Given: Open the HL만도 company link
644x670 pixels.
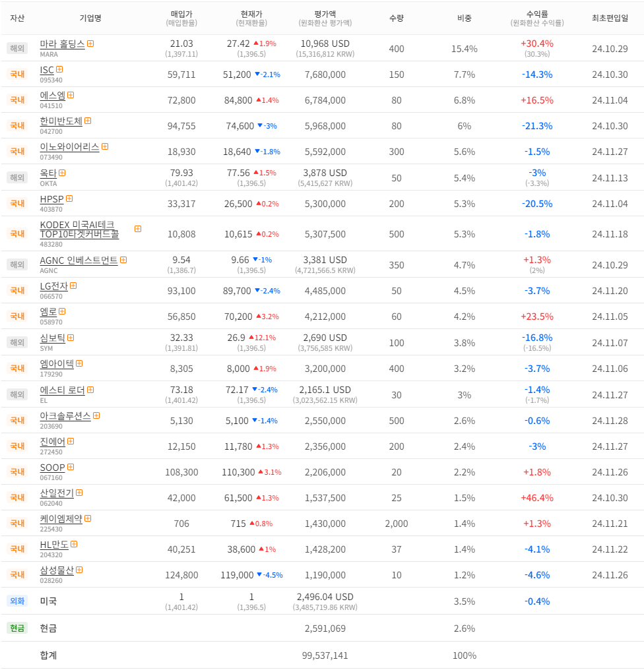Looking at the screenshot, I should 54,545.
